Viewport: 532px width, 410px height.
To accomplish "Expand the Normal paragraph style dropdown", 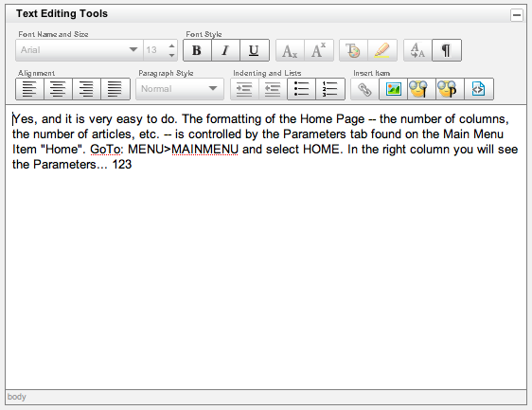I will pos(180,89).
